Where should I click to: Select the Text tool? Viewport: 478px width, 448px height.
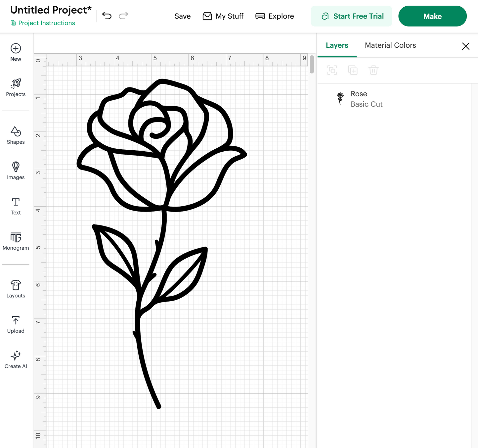pyautogui.click(x=16, y=206)
